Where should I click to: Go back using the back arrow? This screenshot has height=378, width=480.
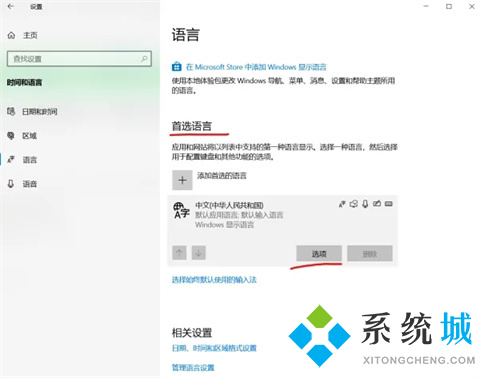pos(11,6)
